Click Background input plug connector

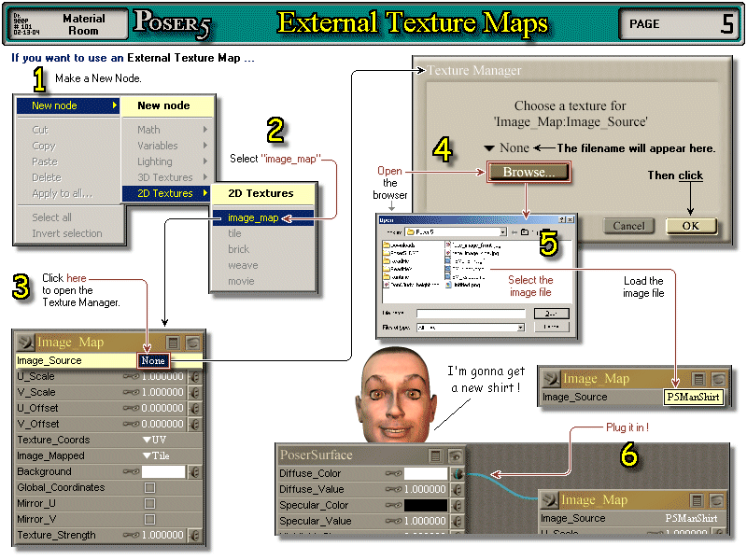pyautogui.click(x=194, y=472)
